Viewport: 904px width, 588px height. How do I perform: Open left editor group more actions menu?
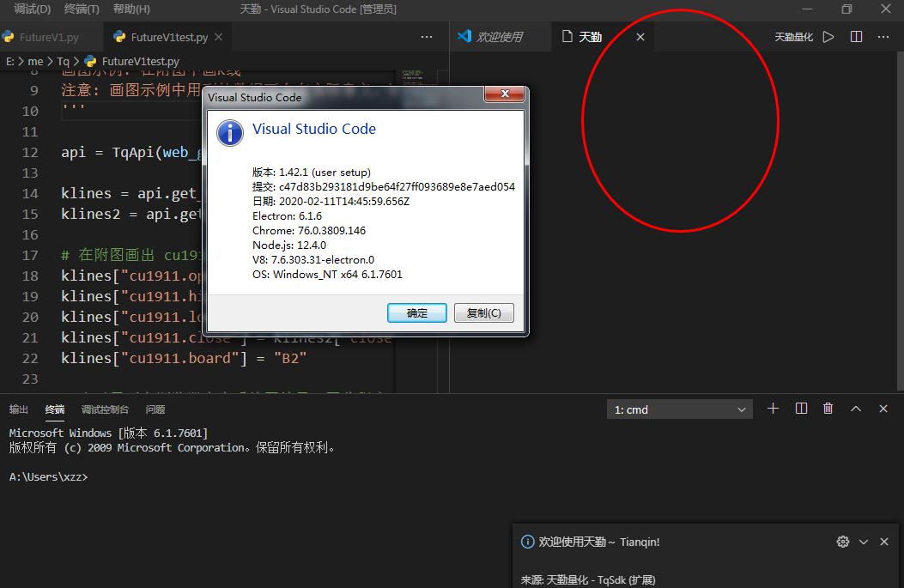tap(427, 37)
